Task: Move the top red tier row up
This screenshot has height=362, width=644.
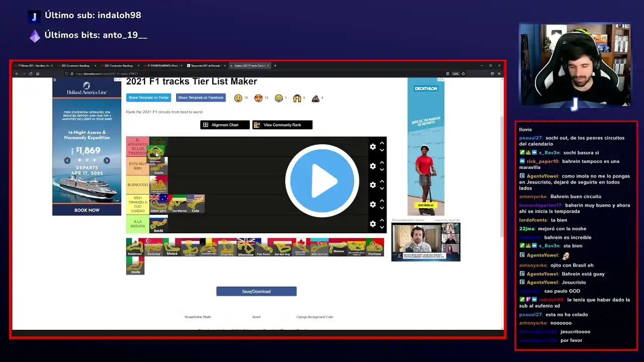Action: click(382, 143)
